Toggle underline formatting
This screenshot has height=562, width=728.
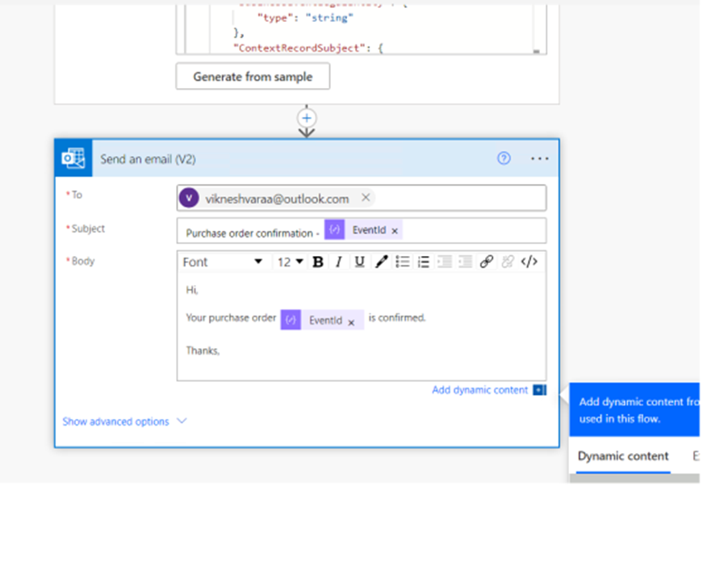(359, 262)
